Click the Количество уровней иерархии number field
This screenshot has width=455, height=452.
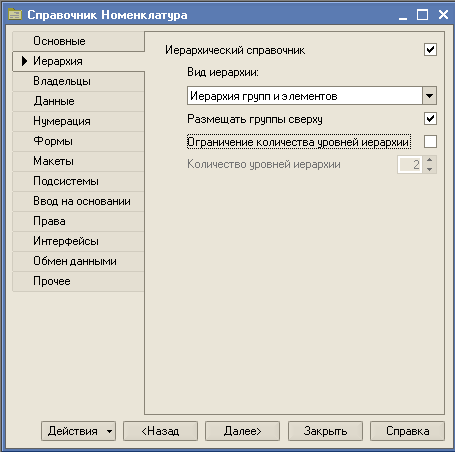410,164
